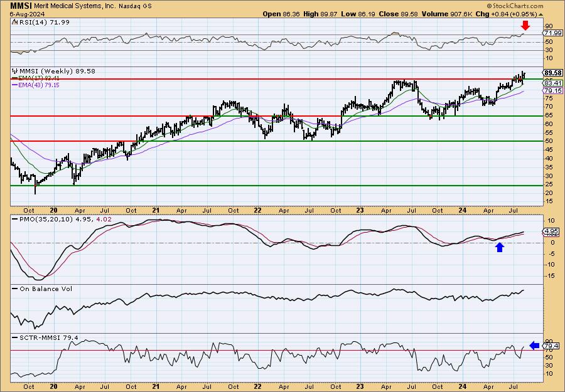
Task: Click the 35 level on the price axis
Action: (547, 167)
